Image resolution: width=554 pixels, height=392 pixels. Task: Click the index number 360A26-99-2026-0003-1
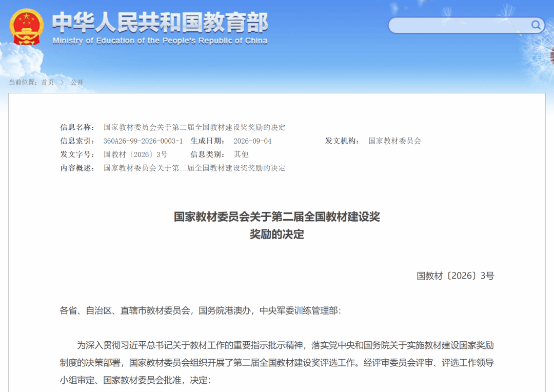[x=143, y=141]
